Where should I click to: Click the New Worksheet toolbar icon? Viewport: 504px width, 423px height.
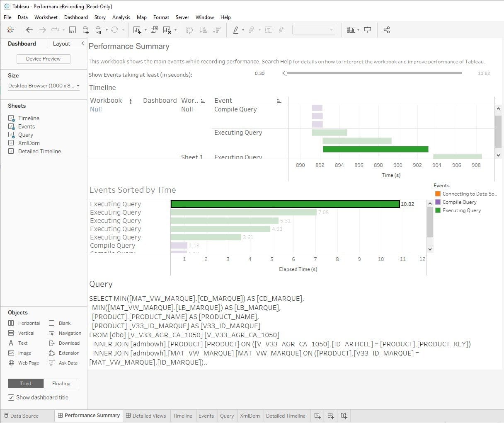[137, 30]
